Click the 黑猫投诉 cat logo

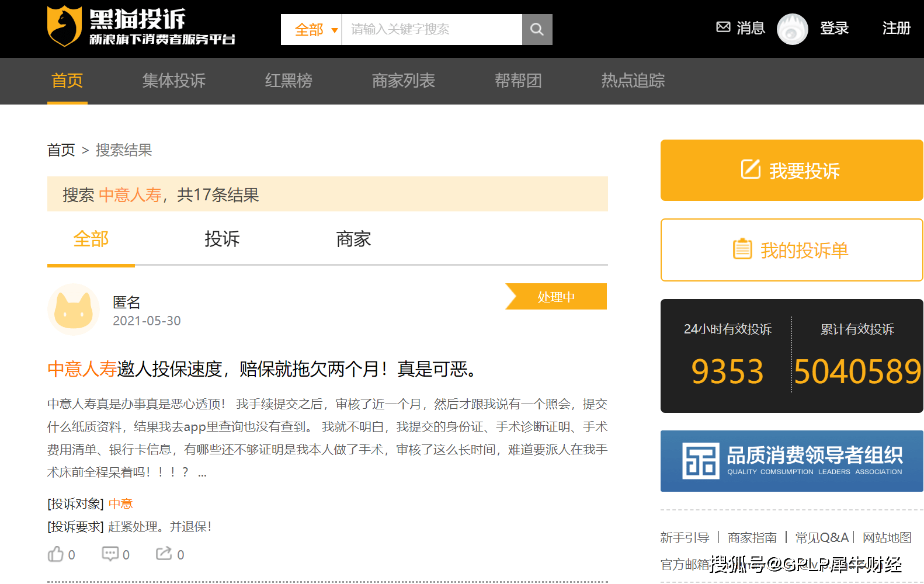(x=64, y=26)
